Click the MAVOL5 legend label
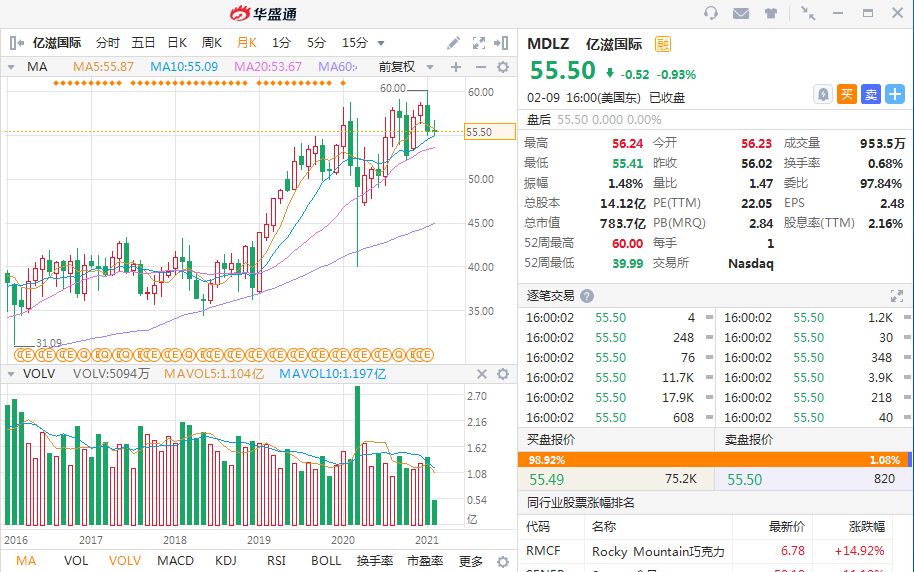 tap(213, 374)
